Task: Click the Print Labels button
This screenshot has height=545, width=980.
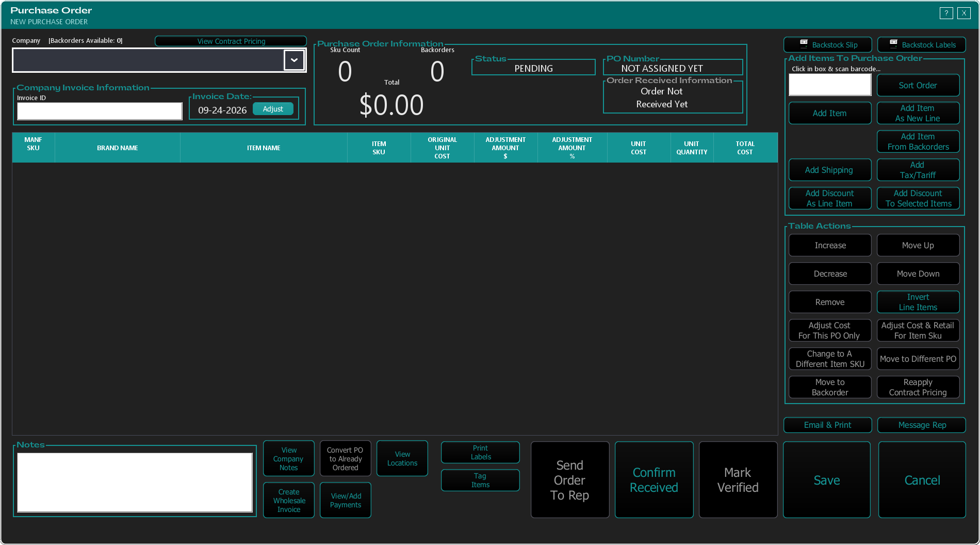Action: pyautogui.click(x=480, y=452)
